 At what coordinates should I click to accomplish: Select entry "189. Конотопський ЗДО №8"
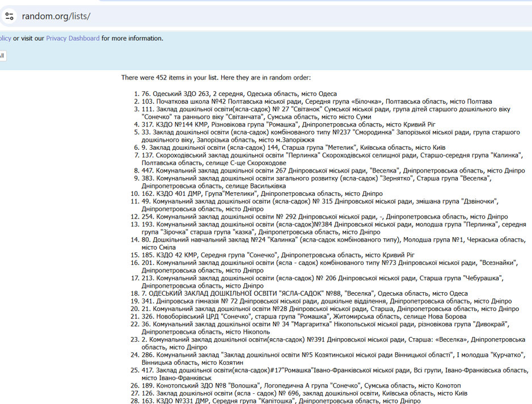[x=301, y=386]
